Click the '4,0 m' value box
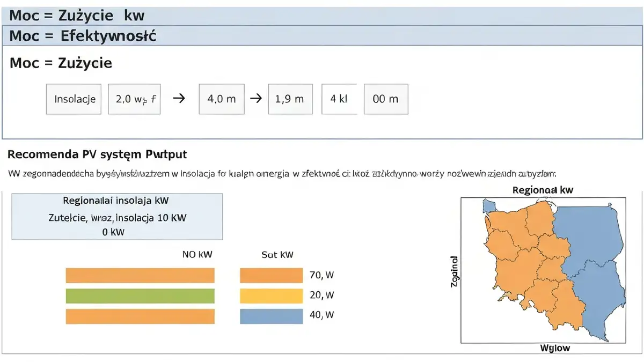This screenshot has width=644, height=362. click(x=222, y=99)
